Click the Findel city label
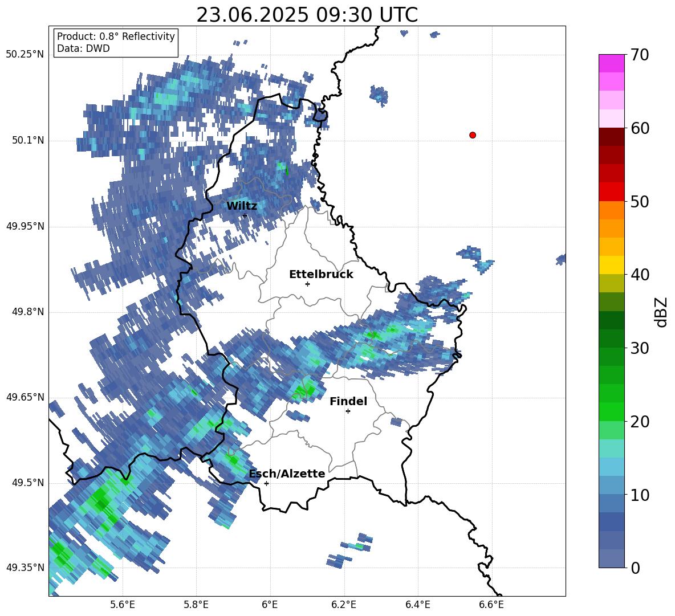 pos(348,401)
